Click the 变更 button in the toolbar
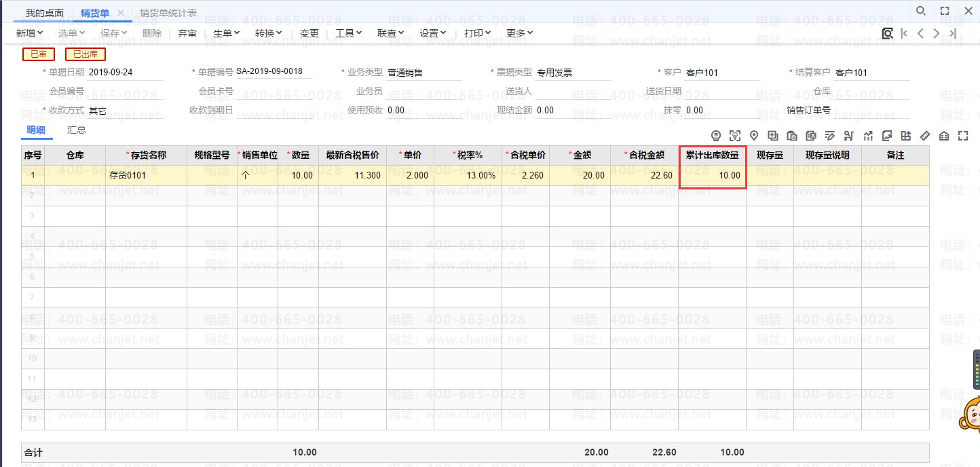980x467 pixels. click(309, 33)
